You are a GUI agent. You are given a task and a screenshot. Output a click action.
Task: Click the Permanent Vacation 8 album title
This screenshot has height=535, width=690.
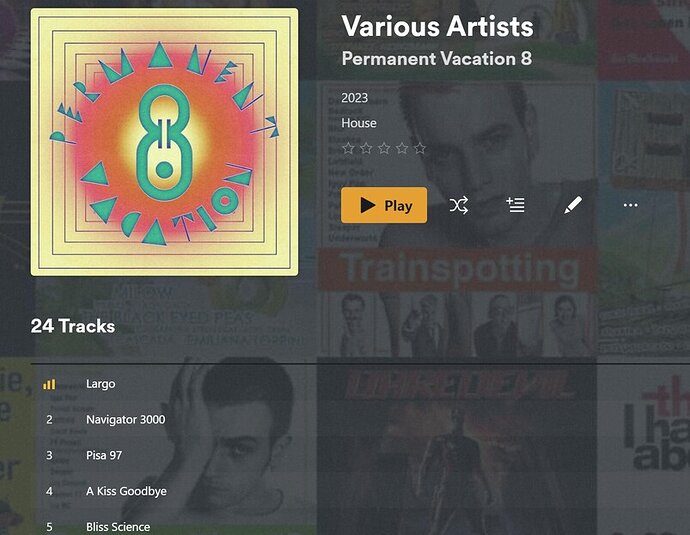[437, 59]
